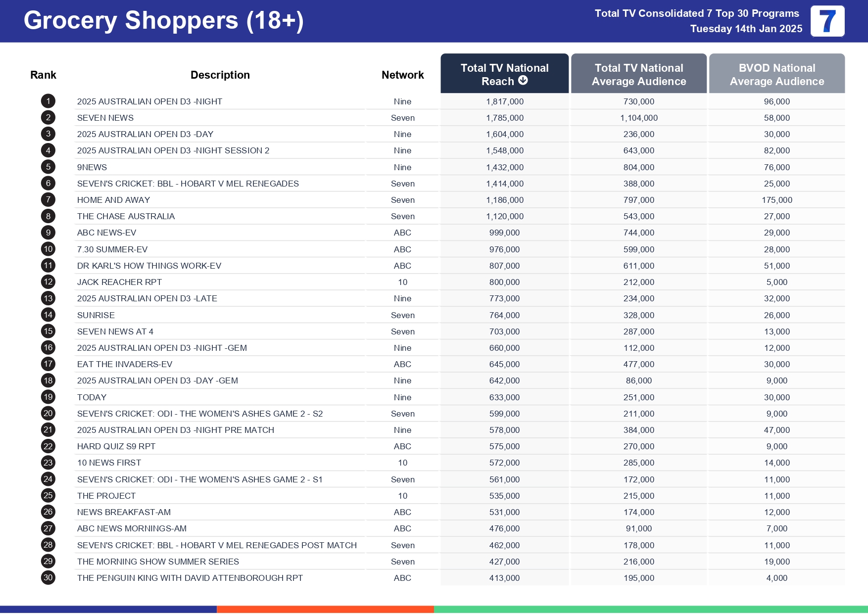Select THE CHASE AUSTRALIA description

[126, 216]
